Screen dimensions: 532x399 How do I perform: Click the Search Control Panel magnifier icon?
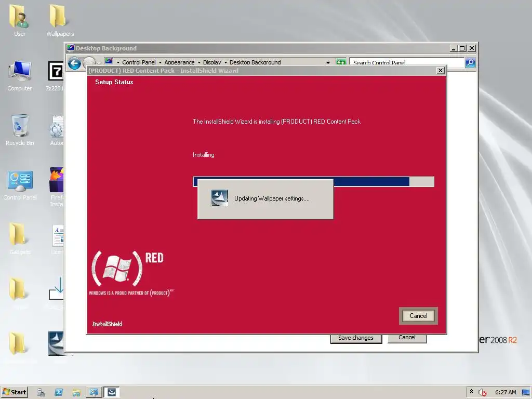click(470, 62)
